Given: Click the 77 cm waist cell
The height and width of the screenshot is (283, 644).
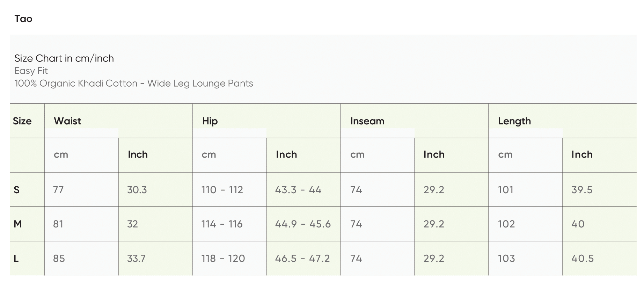Looking at the screenshot, I should tap(58, 190).
